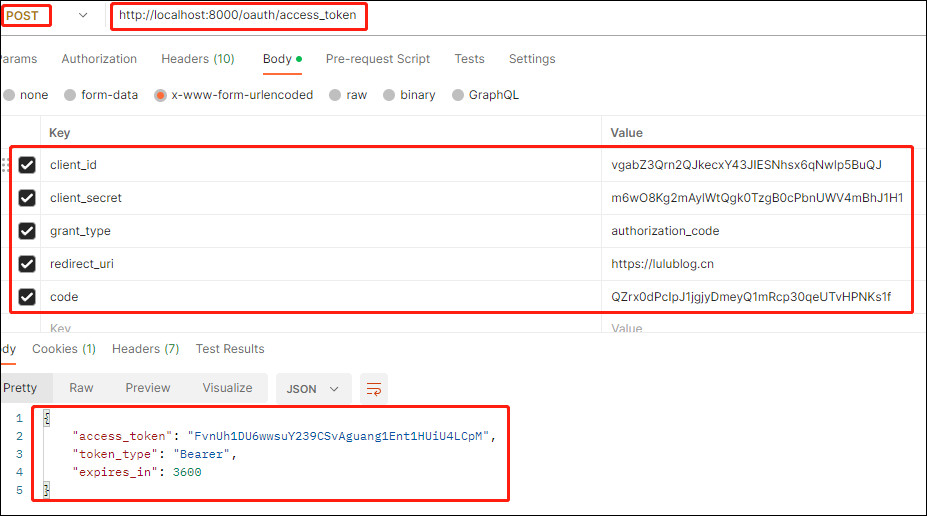The image size is (927, 516).
Task: Click the Visualize response view button
Action: coord(228,388)
